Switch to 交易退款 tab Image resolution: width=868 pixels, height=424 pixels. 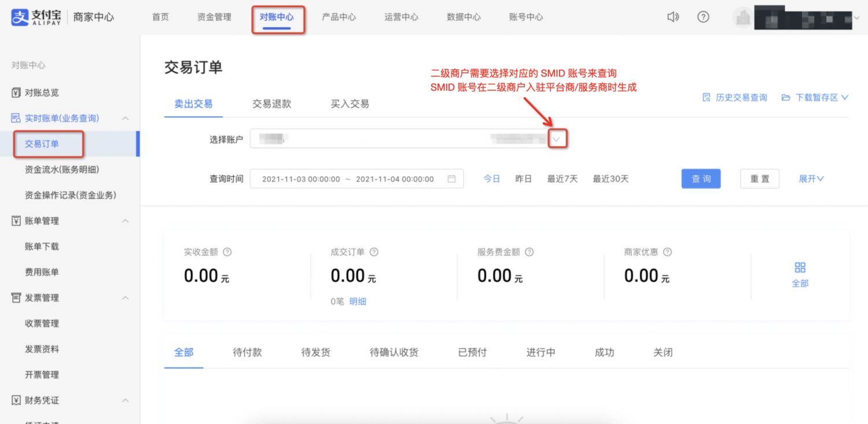272,104
